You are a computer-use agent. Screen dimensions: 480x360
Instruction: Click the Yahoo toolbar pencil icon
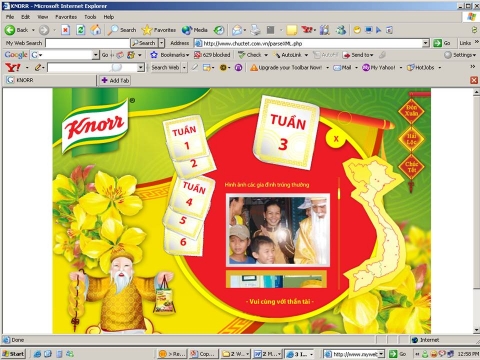38,68
